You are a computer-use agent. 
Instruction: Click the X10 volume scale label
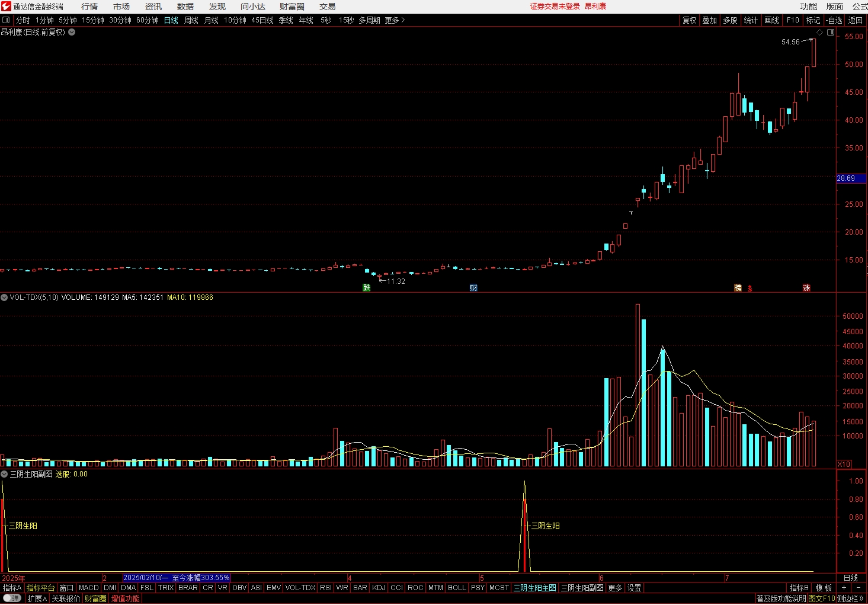[x=844, y=465]
